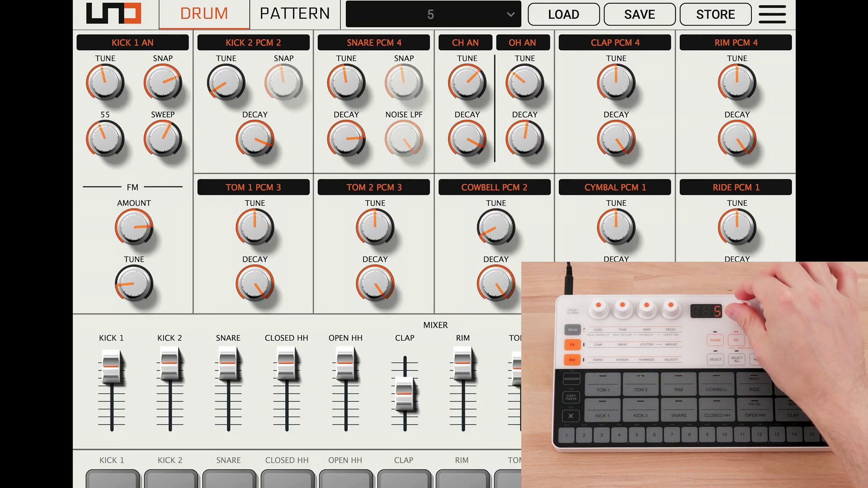Click the UNO logo icon

click(x=113, y=13)
